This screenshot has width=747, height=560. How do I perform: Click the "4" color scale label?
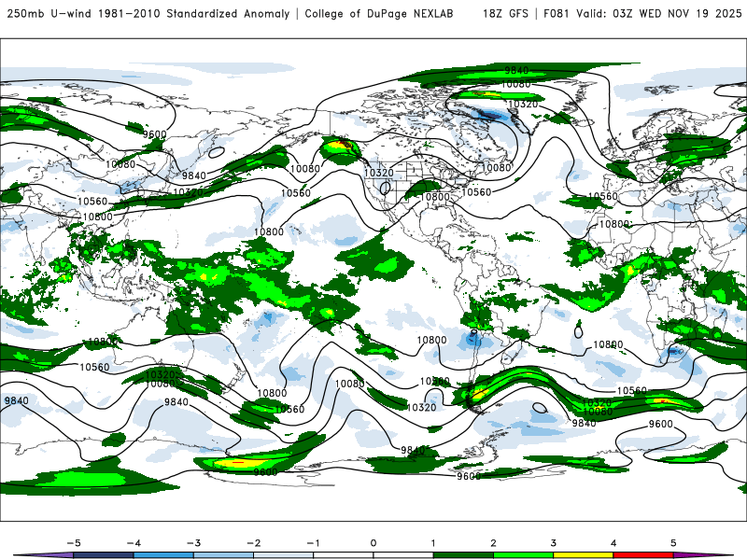[613, 543]
